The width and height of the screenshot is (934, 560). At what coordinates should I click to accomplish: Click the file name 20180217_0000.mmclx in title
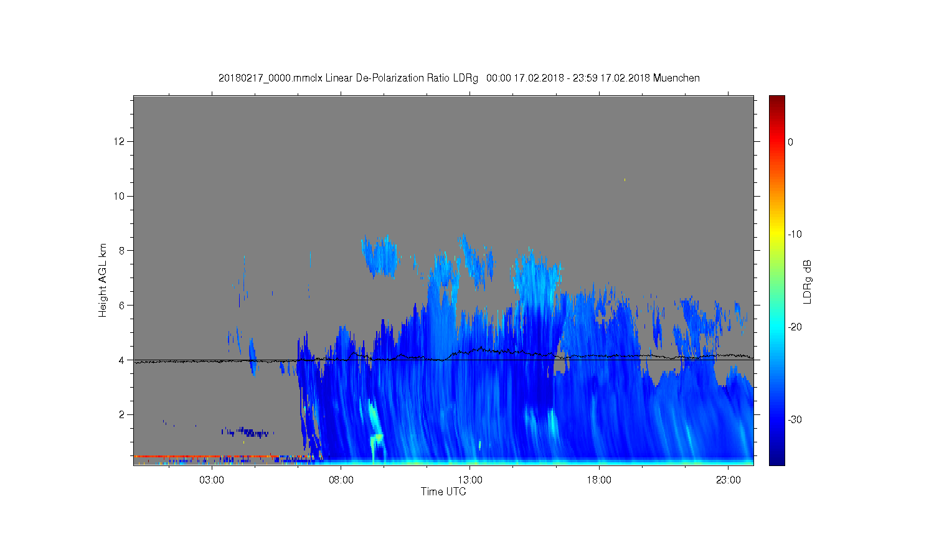coord(270,78)
